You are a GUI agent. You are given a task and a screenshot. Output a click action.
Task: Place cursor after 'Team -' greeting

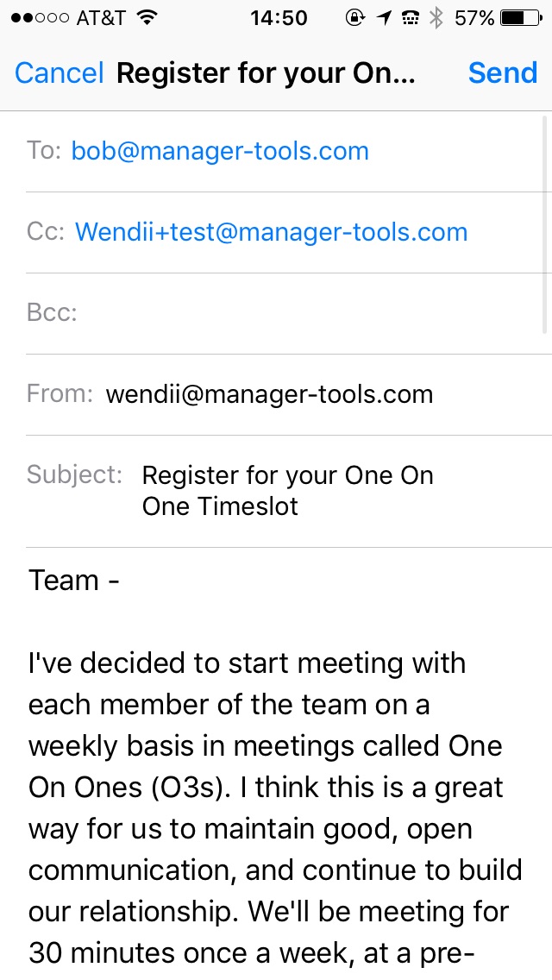[x=122, y=581]
